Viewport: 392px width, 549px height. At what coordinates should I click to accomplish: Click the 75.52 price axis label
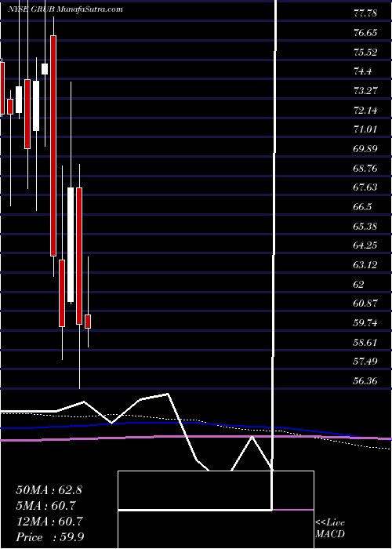click(366, 53)
